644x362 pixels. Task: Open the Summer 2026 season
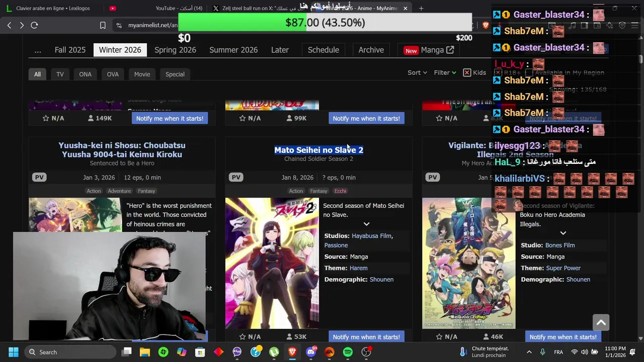tap(233, 50)
